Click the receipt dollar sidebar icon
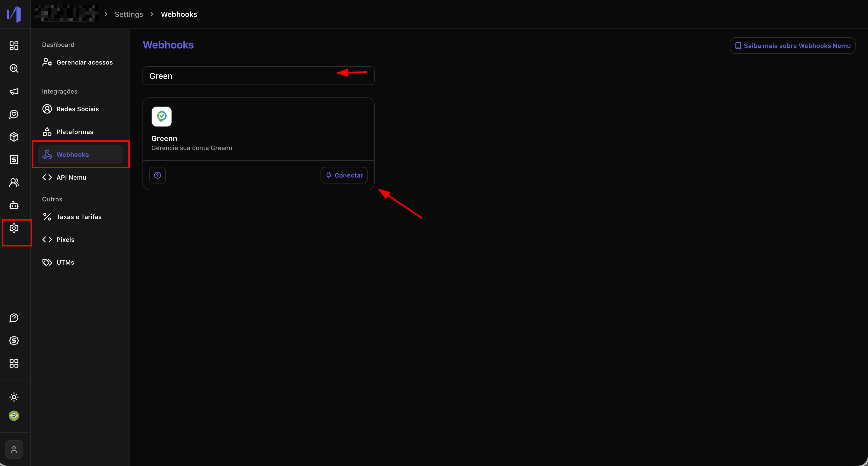This screenshot has height=466, width=868. 14,160
